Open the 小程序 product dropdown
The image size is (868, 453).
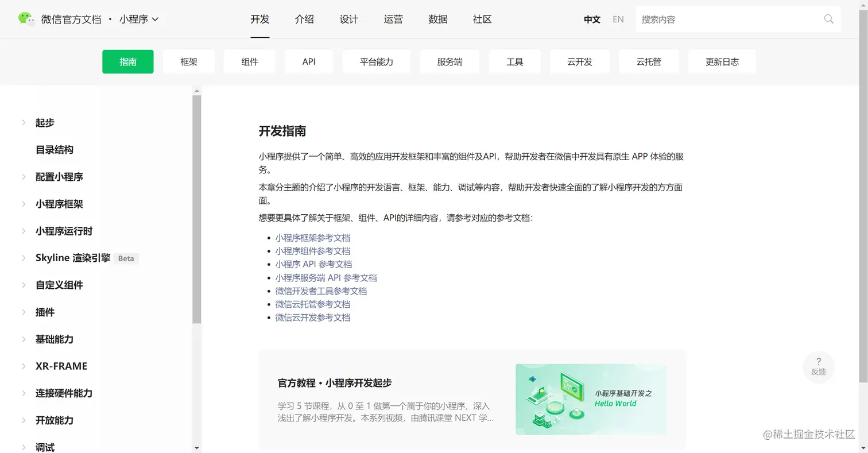[x=139, y=19]
